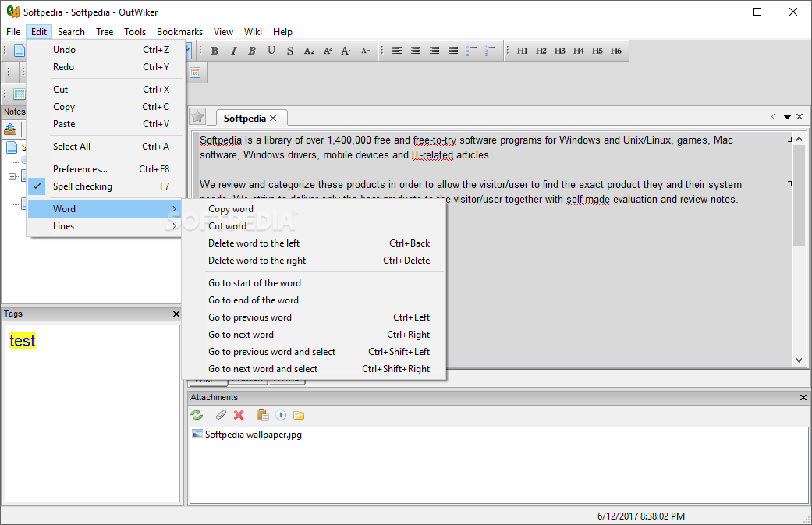
Task: Open the Wiki menu
Action: point(253,31)
